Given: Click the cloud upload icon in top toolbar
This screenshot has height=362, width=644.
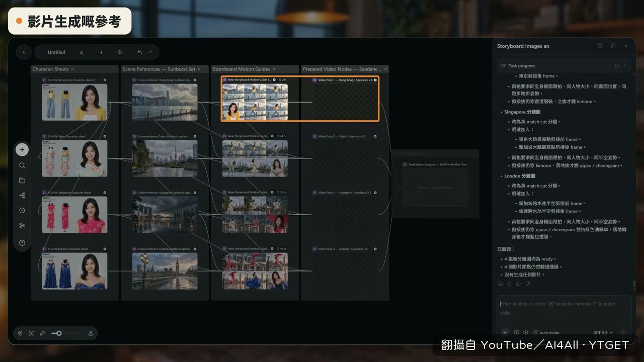Looking at the screenshot, I should (120, 52).
